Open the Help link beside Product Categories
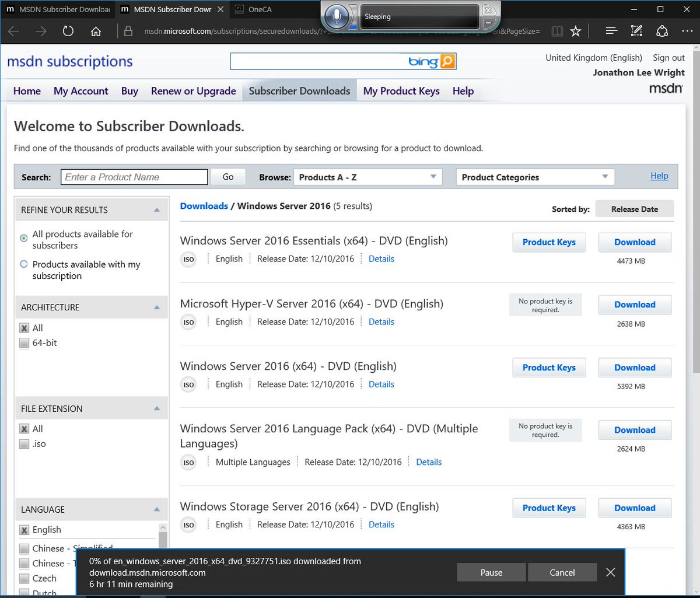 pos(659,176)
